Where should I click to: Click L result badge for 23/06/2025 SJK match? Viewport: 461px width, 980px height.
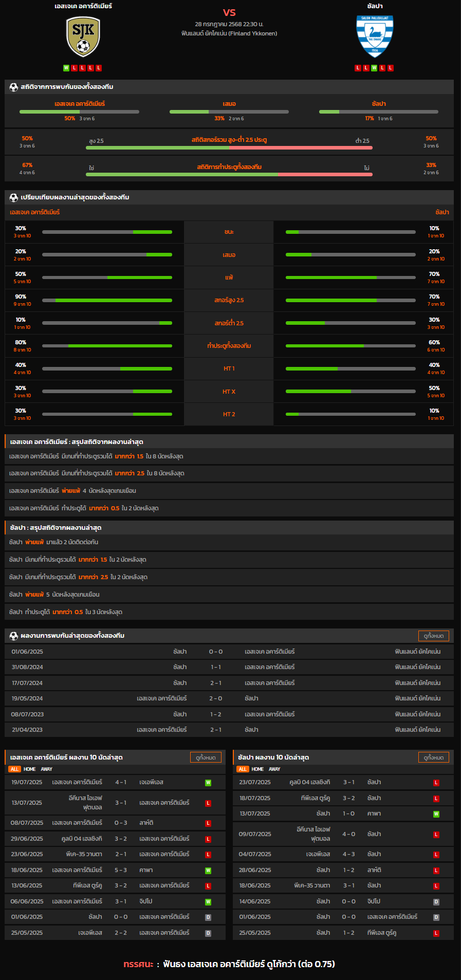pos(208,855)
